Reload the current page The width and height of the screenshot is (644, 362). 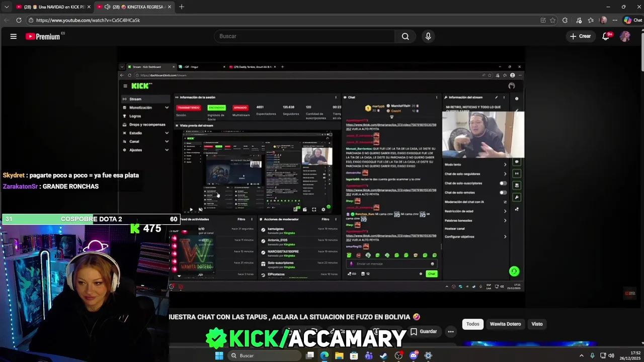click(x=19, y=20)
